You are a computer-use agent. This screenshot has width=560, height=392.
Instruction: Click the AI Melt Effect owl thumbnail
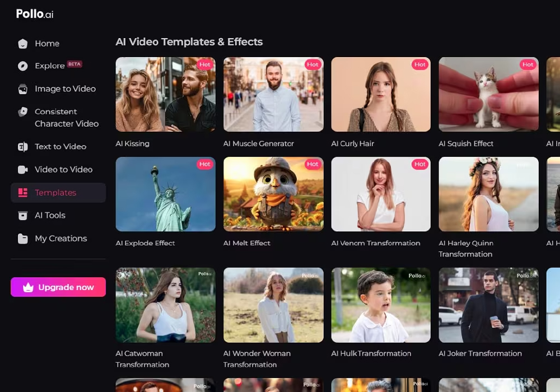tap(273, 194)
